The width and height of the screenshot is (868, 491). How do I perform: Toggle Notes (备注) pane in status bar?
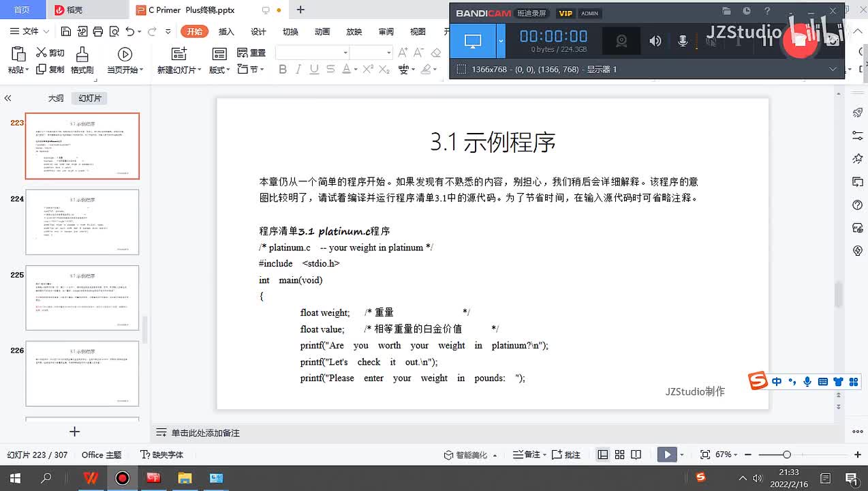coord(527,455)
